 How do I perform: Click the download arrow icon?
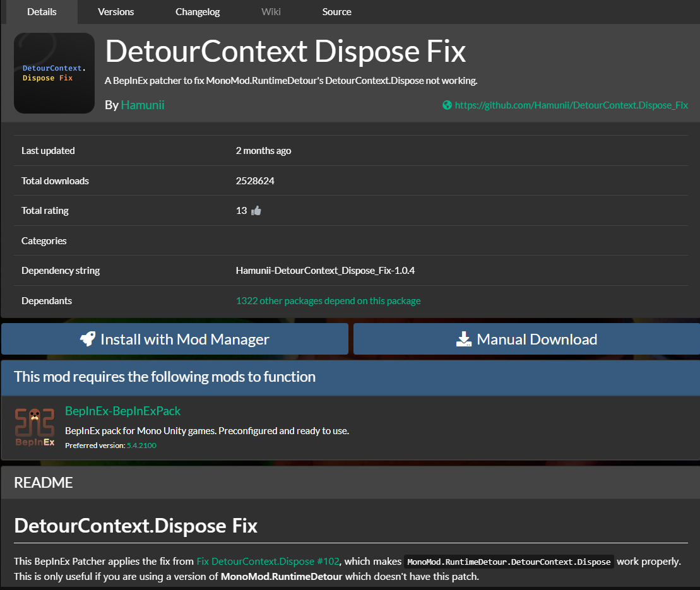(464, 339)
